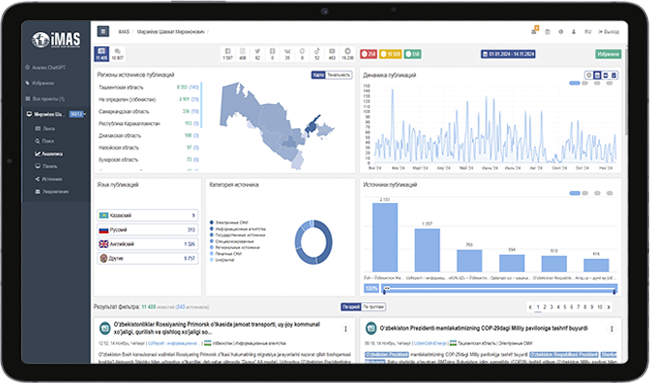
Task: Filter by Facebook icon with 1 507
Action: tap(228, 54)
